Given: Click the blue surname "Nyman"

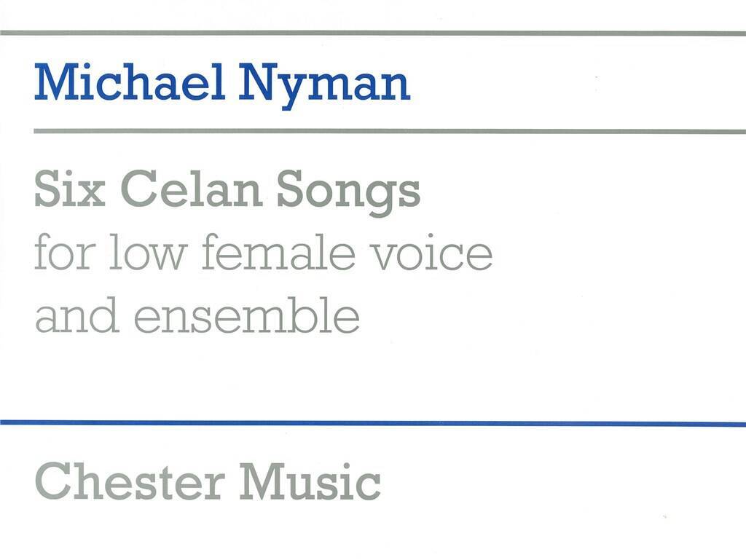Looking at the screenshot, I should [324, 85].
